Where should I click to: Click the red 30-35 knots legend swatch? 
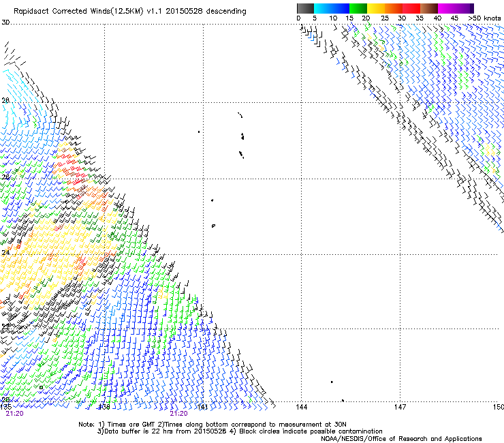tap(411, 8)
